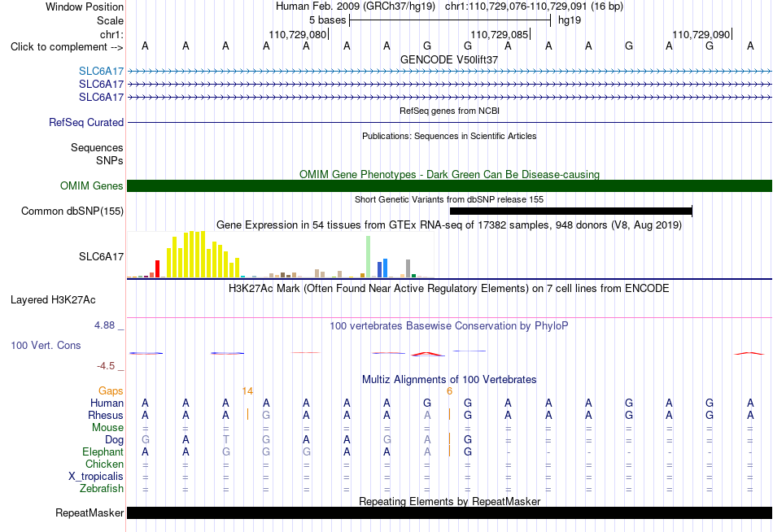
Task: Open the Layered H3K27Ac track label
Action: pos(53,300)
